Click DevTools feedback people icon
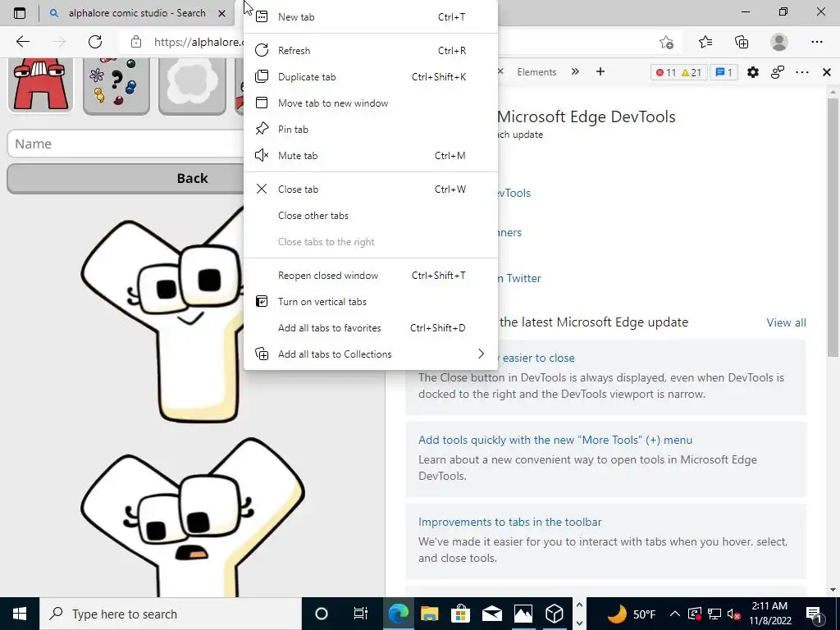The height and width of the screenshot is (630, 840). pyautogui.click(x=778, y=72)
